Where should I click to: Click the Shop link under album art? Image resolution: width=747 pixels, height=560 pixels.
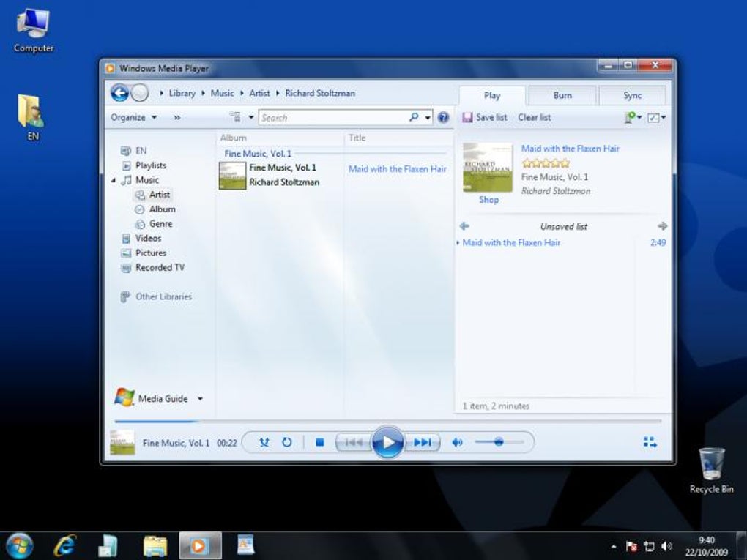pyautogui.click(x=488, y=200)
